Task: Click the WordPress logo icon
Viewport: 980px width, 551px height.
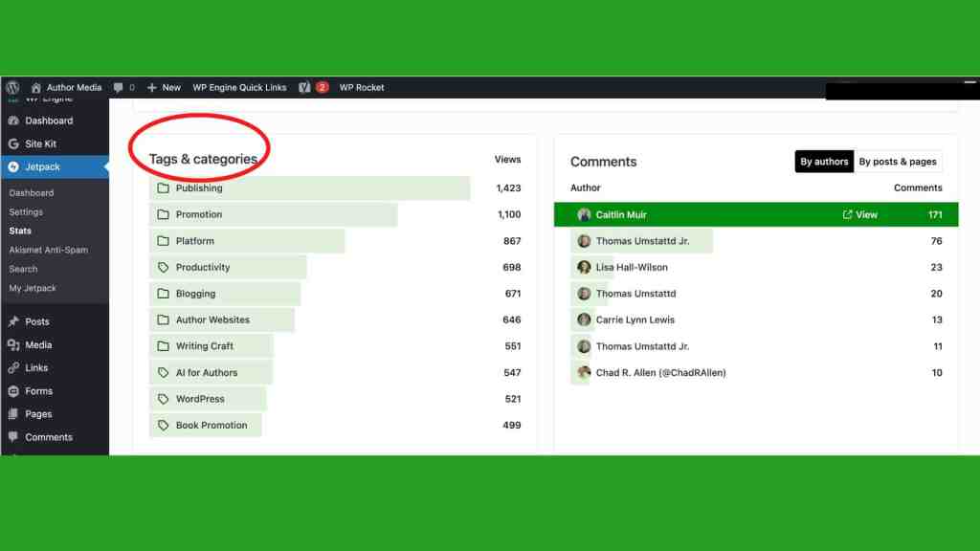Action: (x=12, y=87)
